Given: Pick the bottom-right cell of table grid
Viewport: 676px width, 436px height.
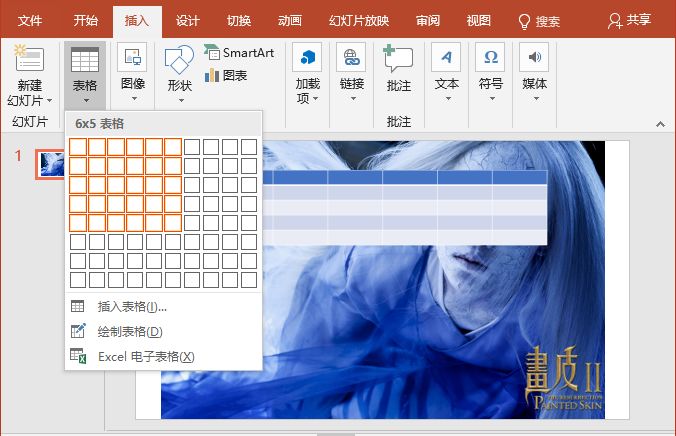Looking at the screenshot, I should coord(249,280).
